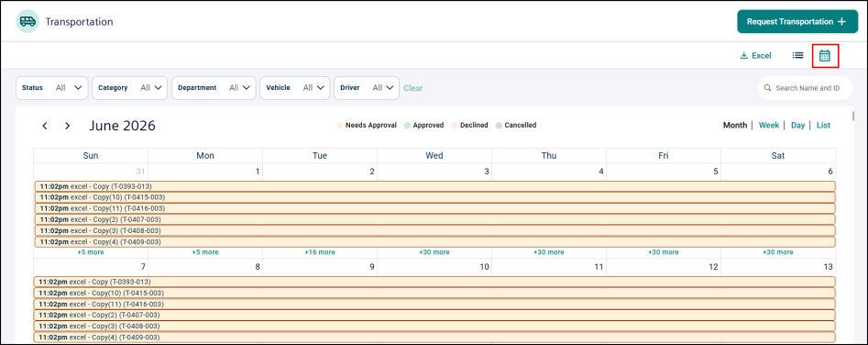
Task: Select the Week view tab
Action: (x=769, y=125)
